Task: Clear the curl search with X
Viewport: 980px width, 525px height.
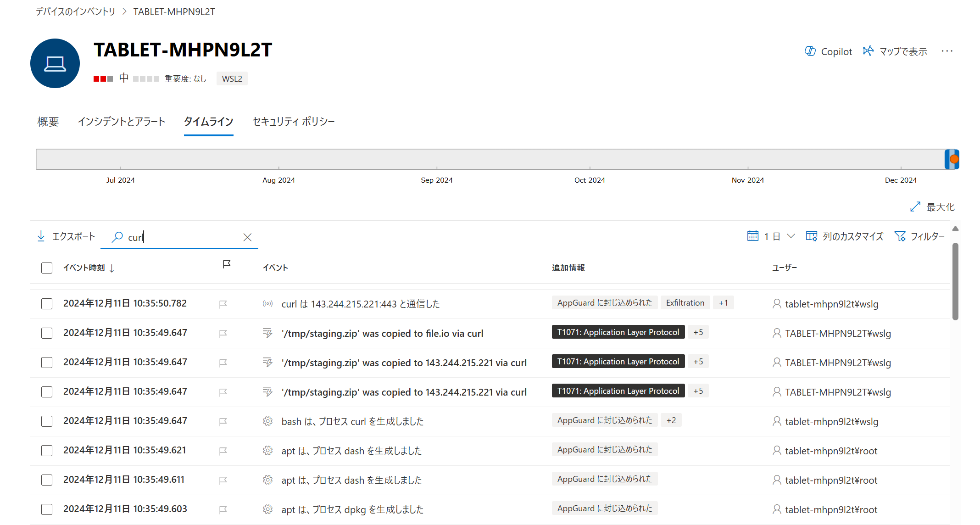Action: coord(247,237)
